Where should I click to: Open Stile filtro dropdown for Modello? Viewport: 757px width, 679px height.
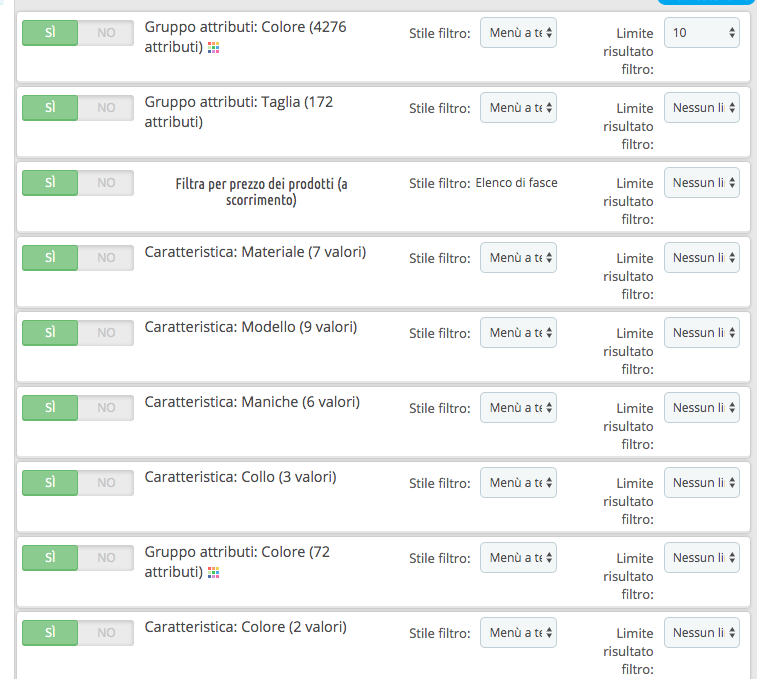518,333
